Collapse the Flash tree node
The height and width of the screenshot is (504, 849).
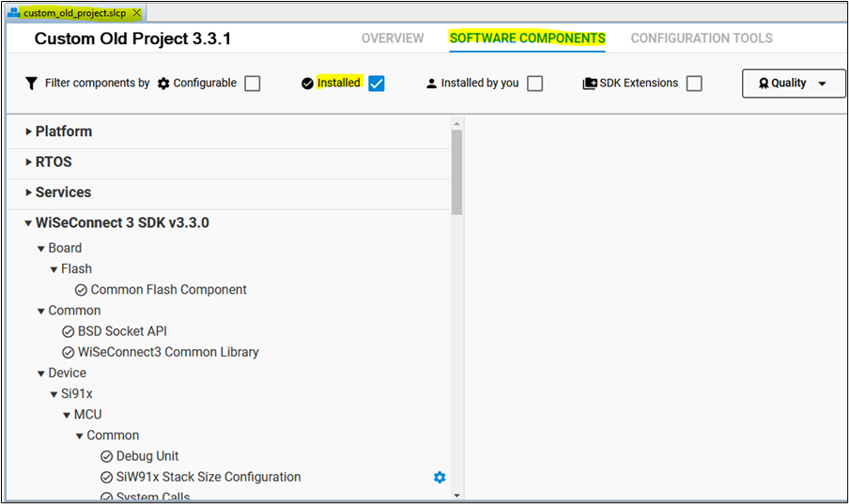54,269
